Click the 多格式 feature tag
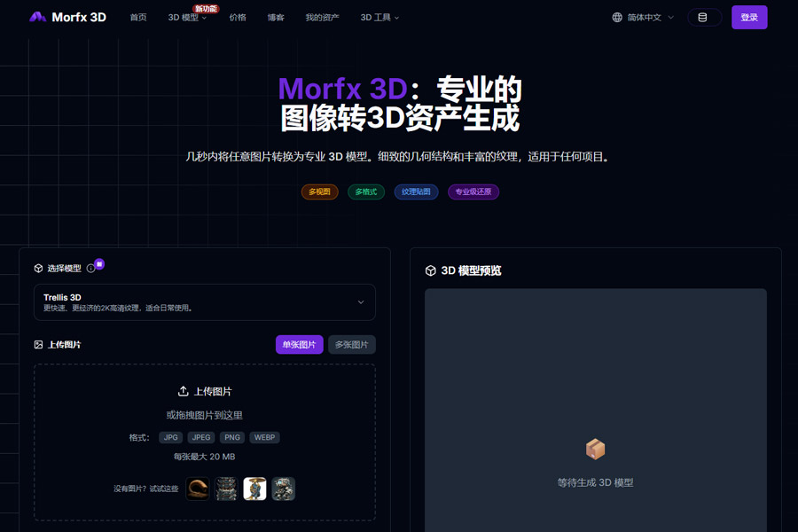798x532 pixels. [x=366, y=192]
